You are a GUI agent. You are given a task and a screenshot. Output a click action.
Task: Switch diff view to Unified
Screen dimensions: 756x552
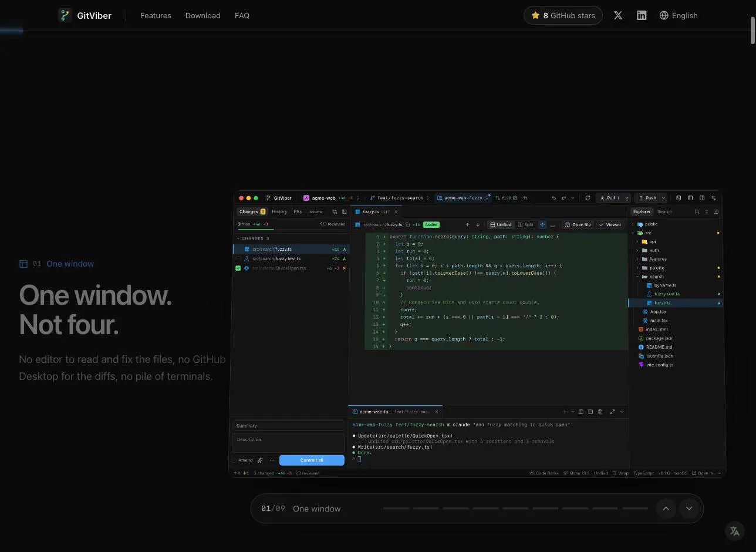(x=501, y=225)
